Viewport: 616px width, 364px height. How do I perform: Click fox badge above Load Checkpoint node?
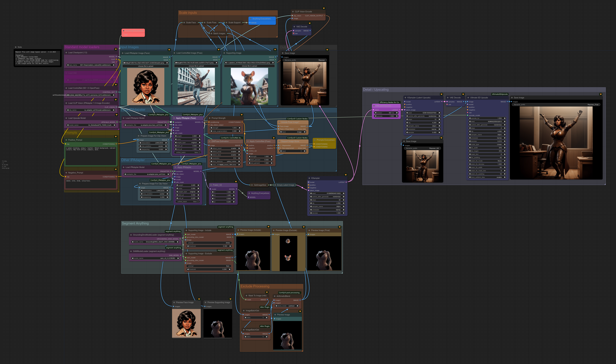116,49
